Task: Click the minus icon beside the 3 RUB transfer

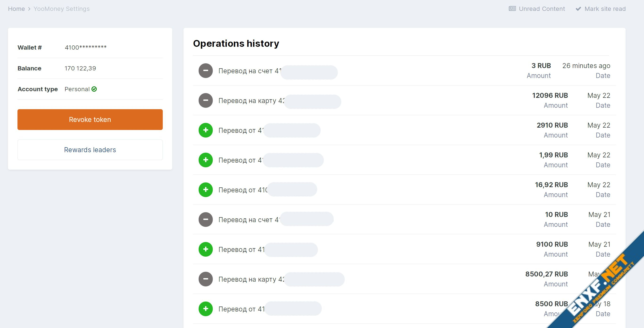Action: click(x=205, y=71)
